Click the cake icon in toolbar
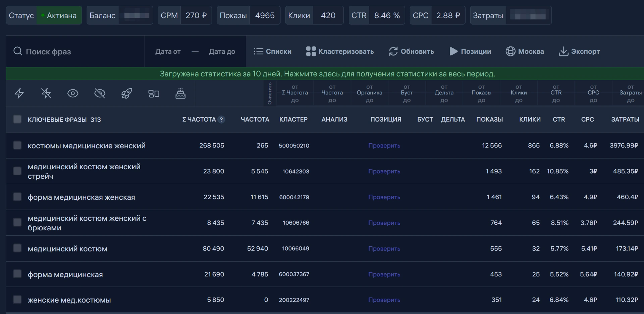This screenshot has width=644, height=314. point(180,93)
